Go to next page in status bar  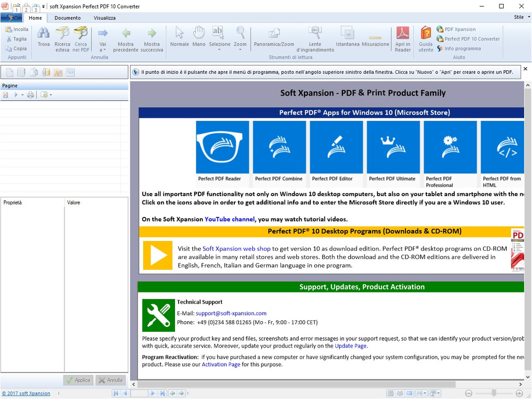click(153, 394)
